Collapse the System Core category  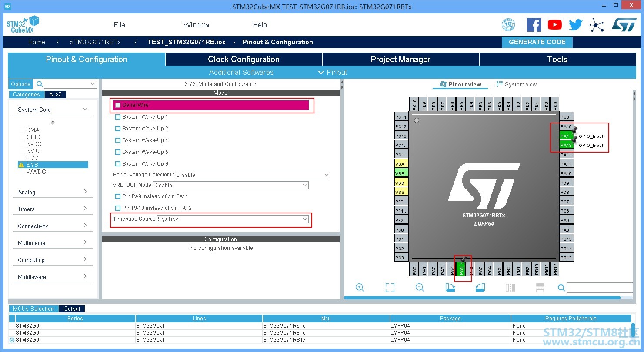pyautogui.click(x=85, y=110)
